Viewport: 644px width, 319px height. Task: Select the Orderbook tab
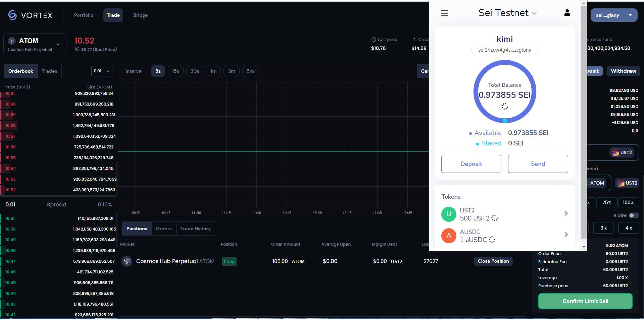(x=21, y=71)
